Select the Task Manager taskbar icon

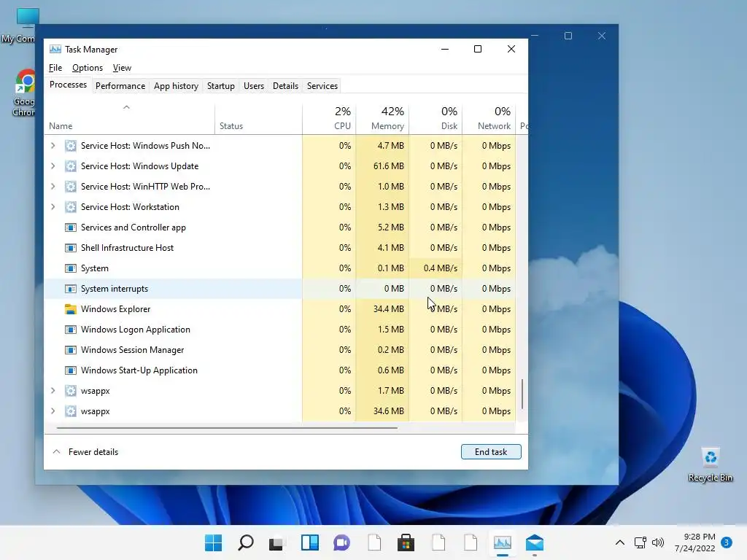(x=503, y=542)
